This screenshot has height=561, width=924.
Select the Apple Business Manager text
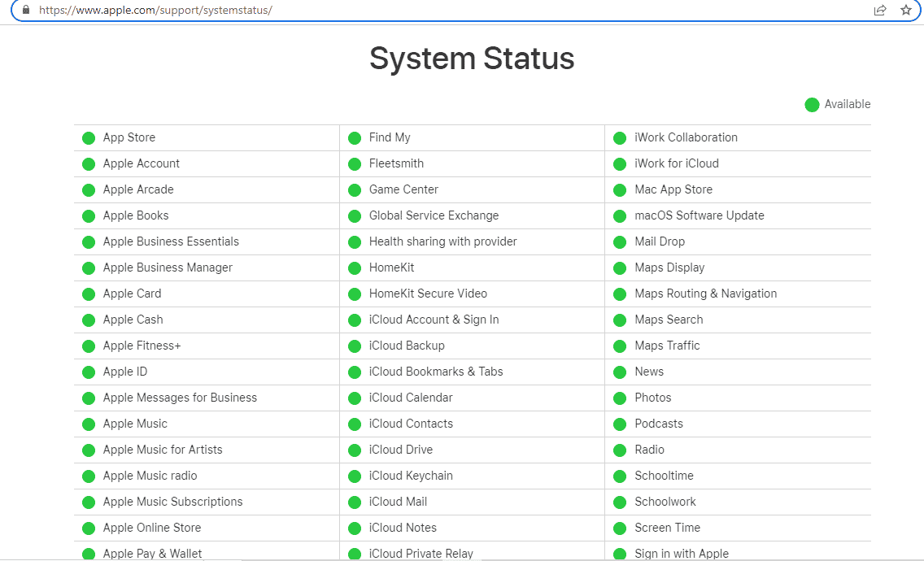tap(168, 267)
